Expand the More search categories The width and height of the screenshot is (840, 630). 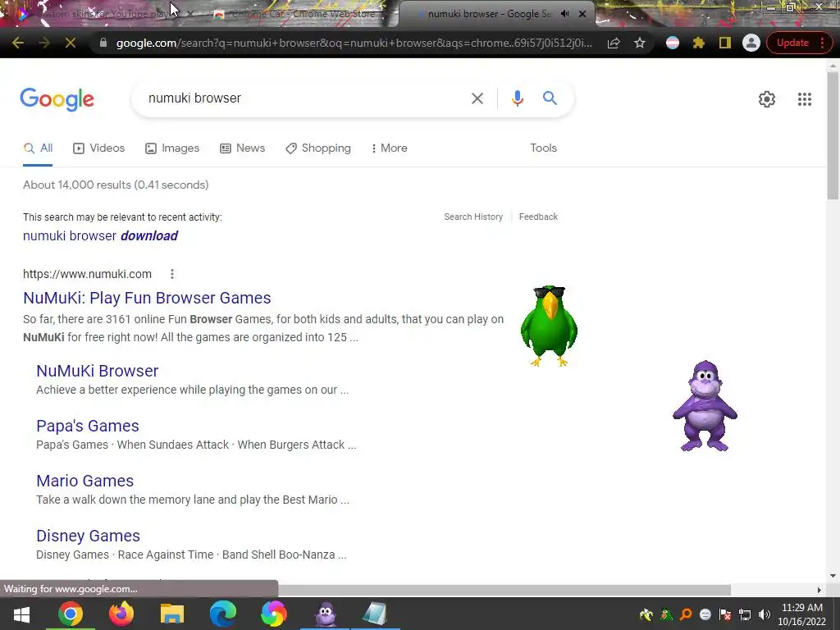click(x=390, y=148)
